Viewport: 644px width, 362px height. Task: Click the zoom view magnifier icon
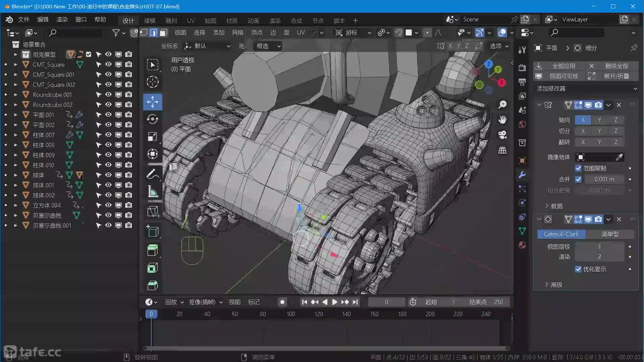pos(502,105)
